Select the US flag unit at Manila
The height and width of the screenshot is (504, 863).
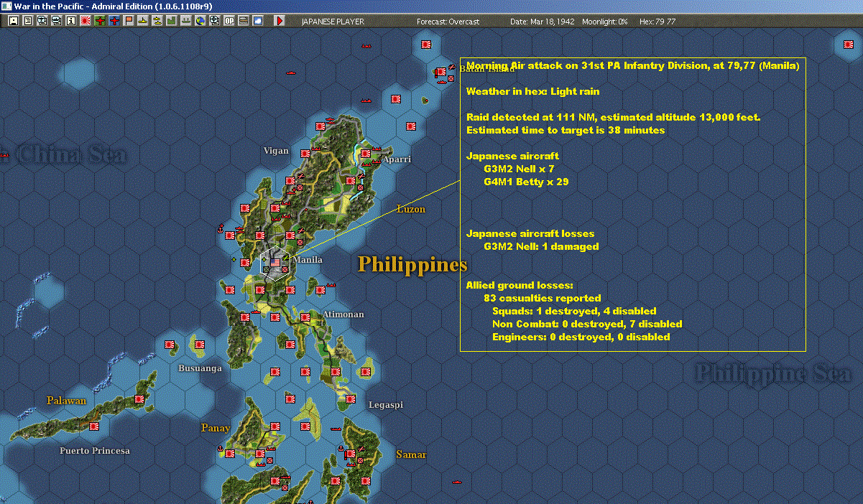[275, 263]
